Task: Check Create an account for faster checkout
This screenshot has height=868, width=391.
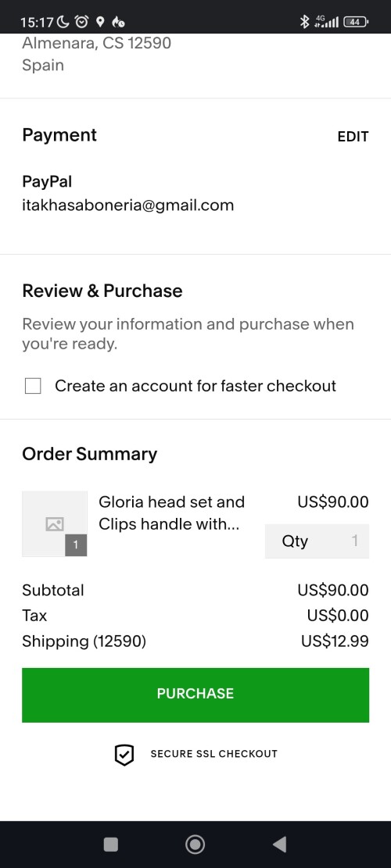Action: click(33, 386)
